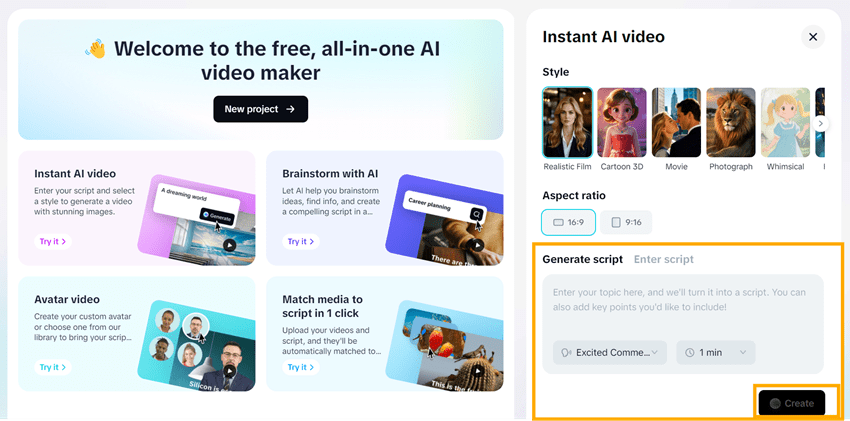
Task: Click the New project button
Action: coord(261,109)
